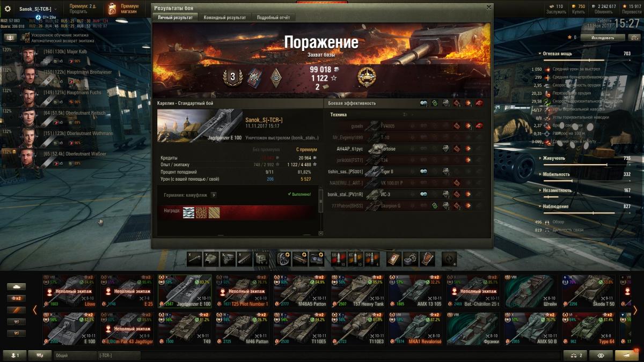
Task: Open Sanok_S[-TCR-] player profile dropdown
Action: pyautogui.click(x=38, y=9)
